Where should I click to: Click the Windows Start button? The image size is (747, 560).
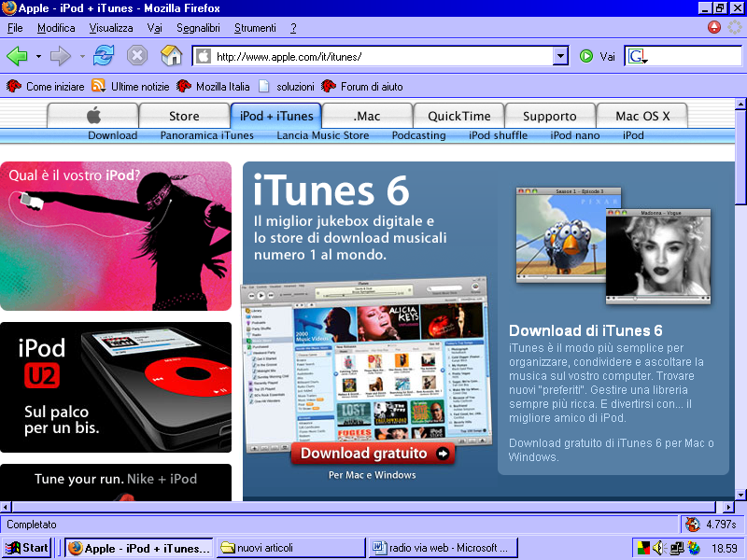pos(27,548)
